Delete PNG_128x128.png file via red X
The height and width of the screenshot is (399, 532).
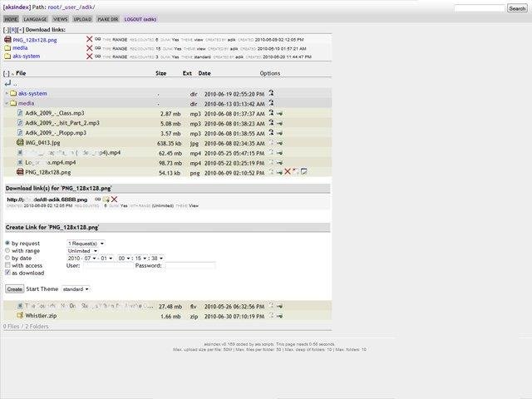tap(288, 172)
